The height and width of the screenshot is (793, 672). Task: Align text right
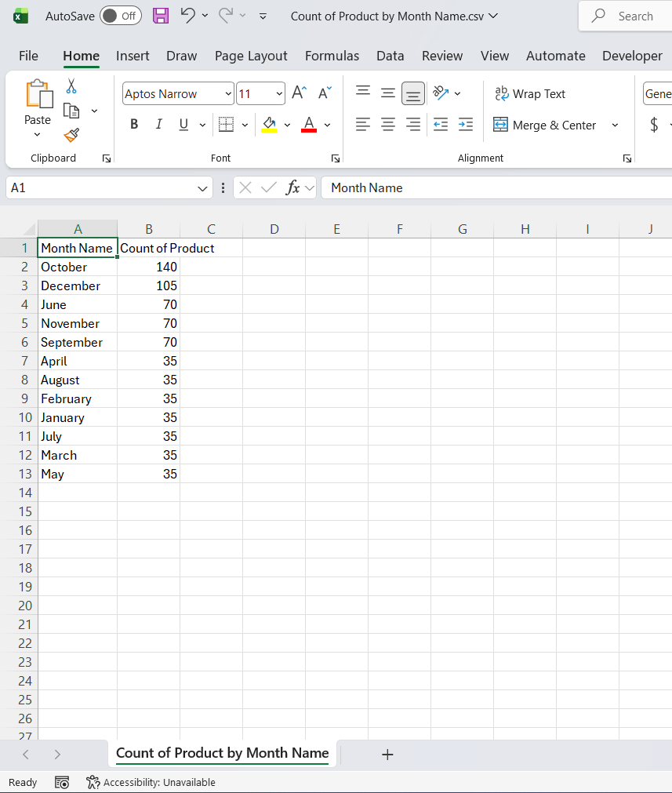413,125
